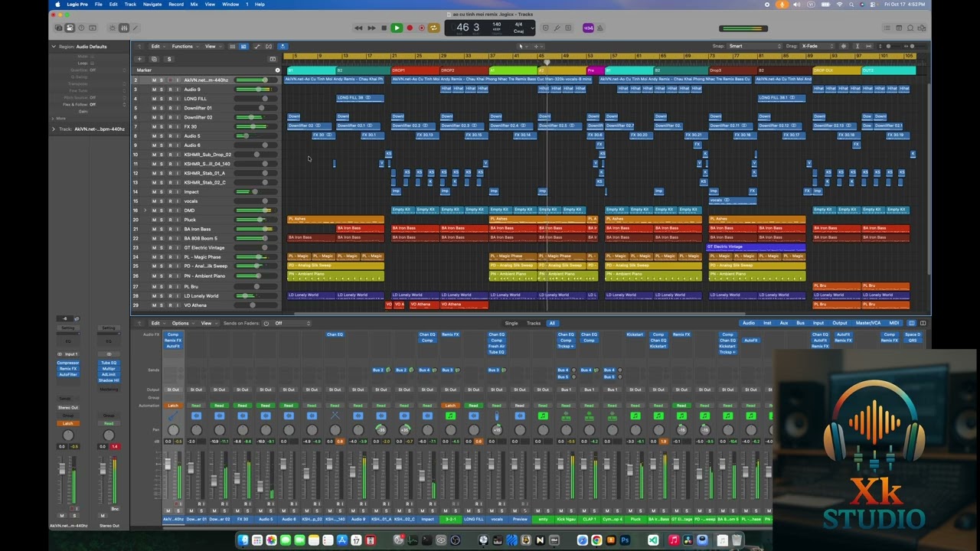Open the Snap mode dropdown

point(754,46)
